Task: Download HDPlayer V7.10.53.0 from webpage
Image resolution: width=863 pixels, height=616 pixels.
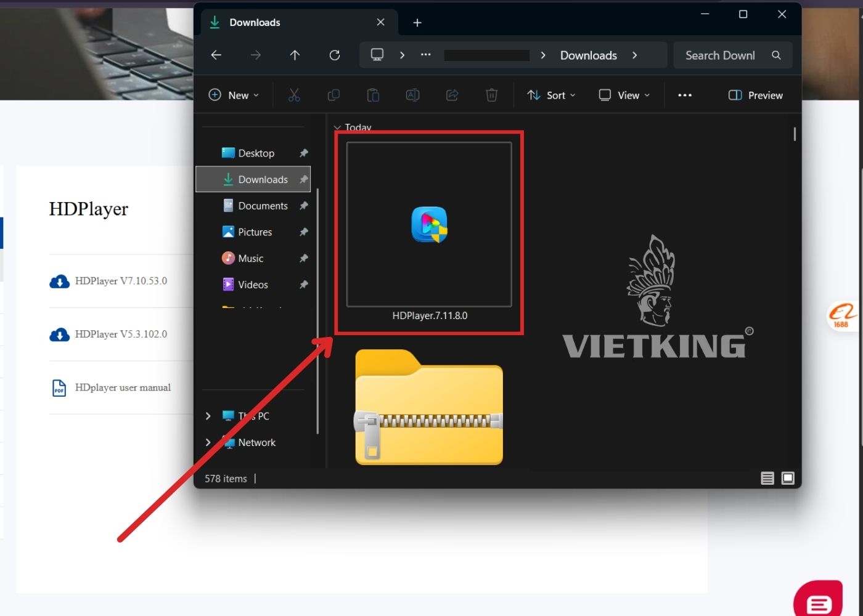Action: (x=120, y=281)
